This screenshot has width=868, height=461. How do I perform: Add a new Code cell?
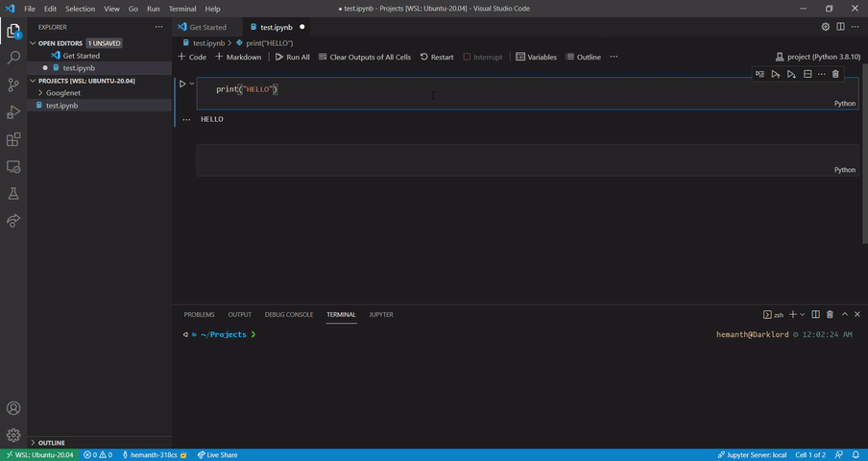[192, 57]
